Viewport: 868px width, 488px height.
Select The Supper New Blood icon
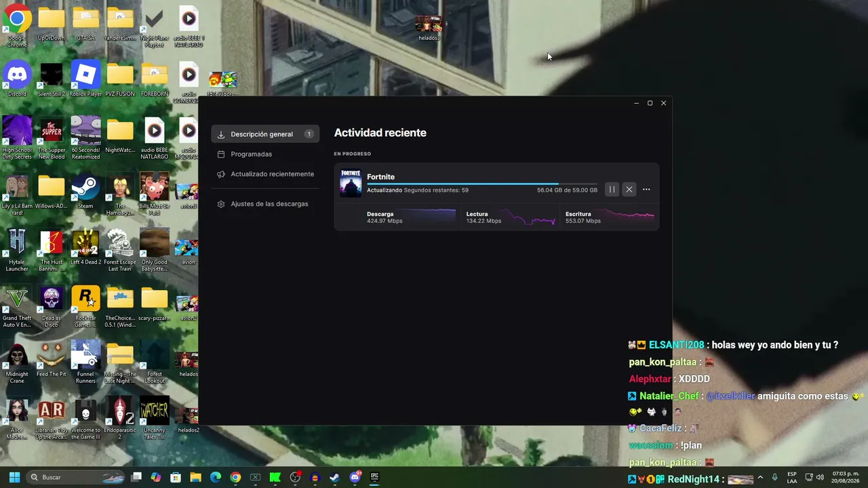point(52,139)
